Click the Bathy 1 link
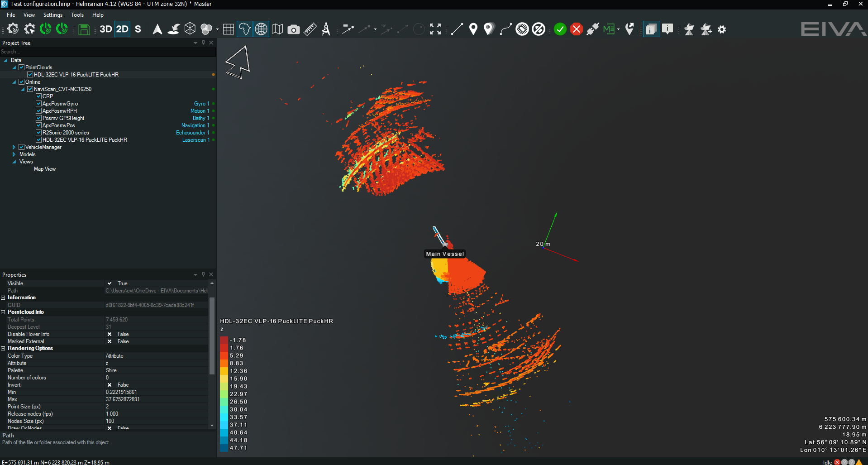The height and width of the screenshot is (465, 868). point(201,118)
